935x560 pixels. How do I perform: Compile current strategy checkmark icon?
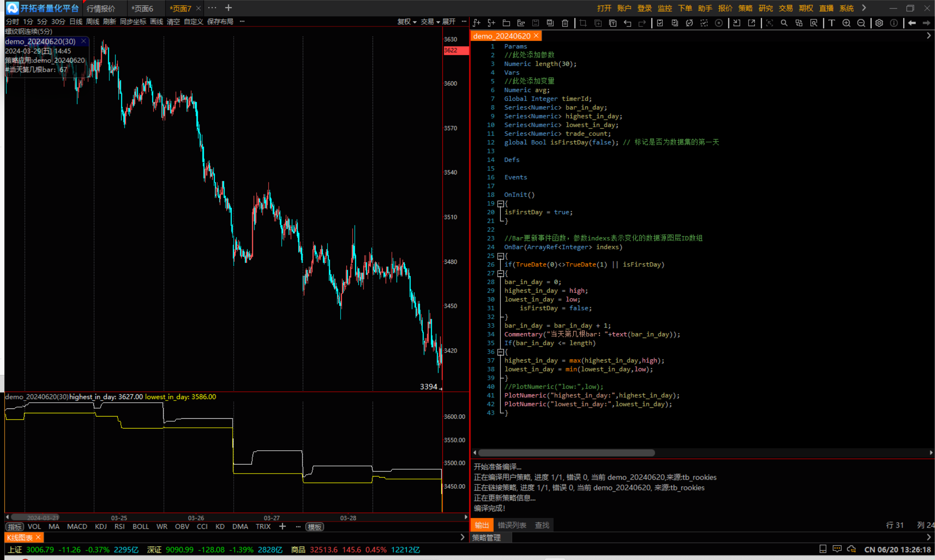pos(660,23)
